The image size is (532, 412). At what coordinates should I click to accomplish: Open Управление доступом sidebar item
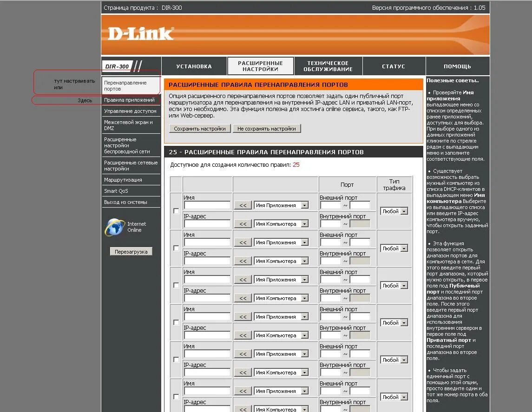[x=131, y=111]
